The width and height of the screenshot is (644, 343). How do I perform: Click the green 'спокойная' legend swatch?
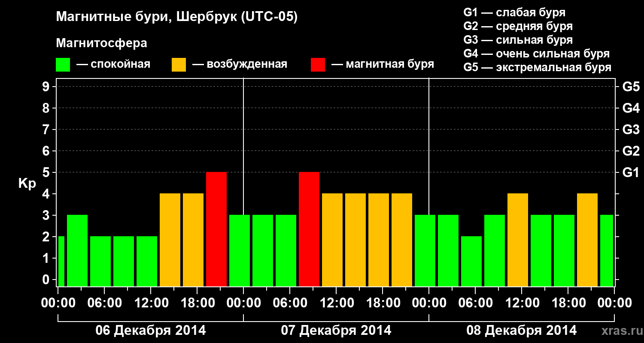click(63, 65)
